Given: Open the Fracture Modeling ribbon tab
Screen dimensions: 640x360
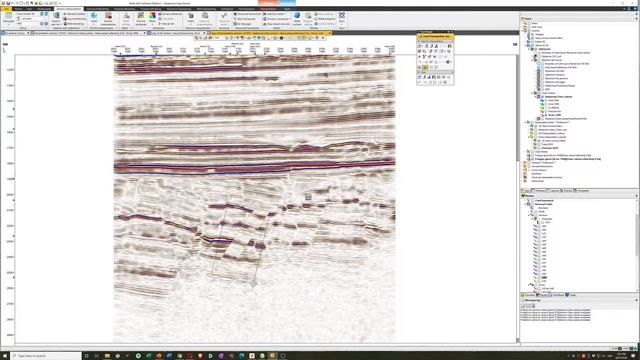Looking at the screenshot, I should [x=151, y=9].
